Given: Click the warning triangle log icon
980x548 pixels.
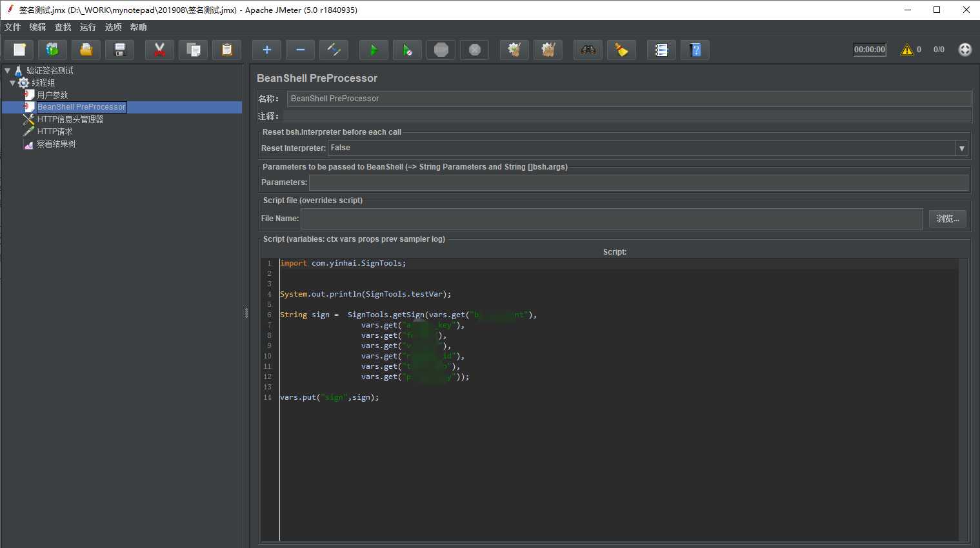Looking at the screenshot, I should tap(907, 50).
